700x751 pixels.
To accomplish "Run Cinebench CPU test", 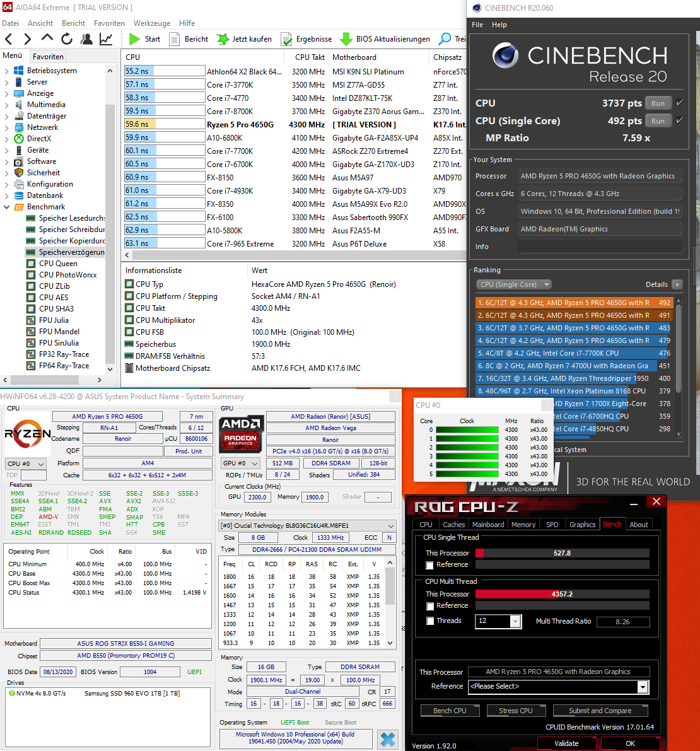I will click(x=658, y=103).
